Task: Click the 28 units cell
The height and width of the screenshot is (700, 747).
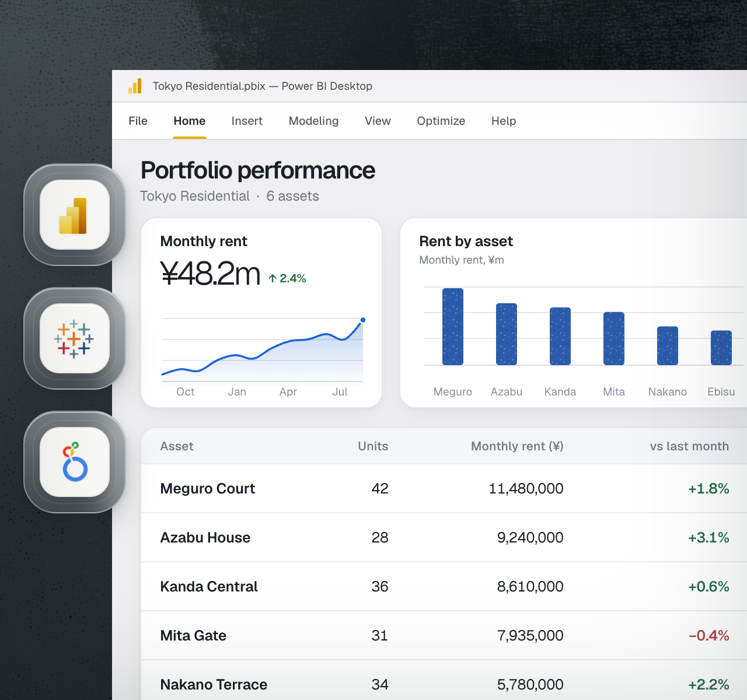Action: click(x=380, y=537)
